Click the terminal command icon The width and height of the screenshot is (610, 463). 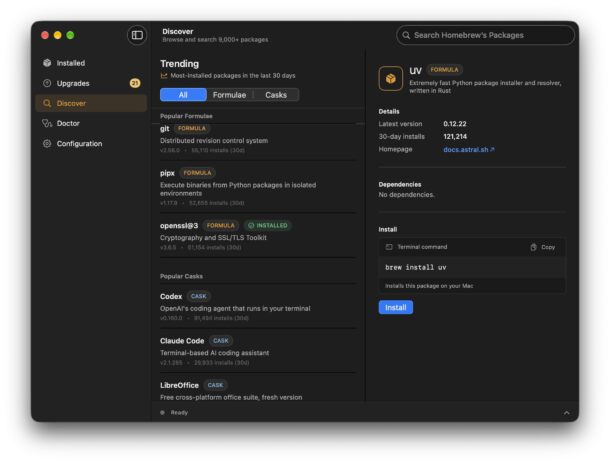[x=389, y=247]
